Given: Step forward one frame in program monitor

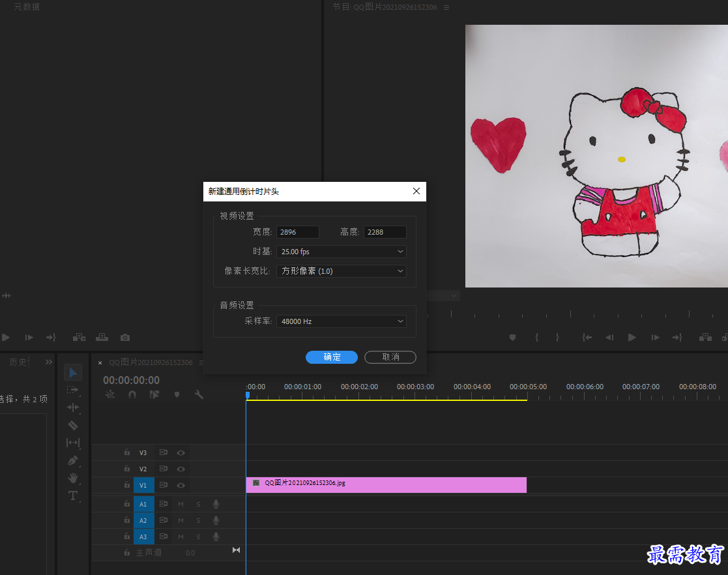Looking at the screenshot, I should point(655,337).
